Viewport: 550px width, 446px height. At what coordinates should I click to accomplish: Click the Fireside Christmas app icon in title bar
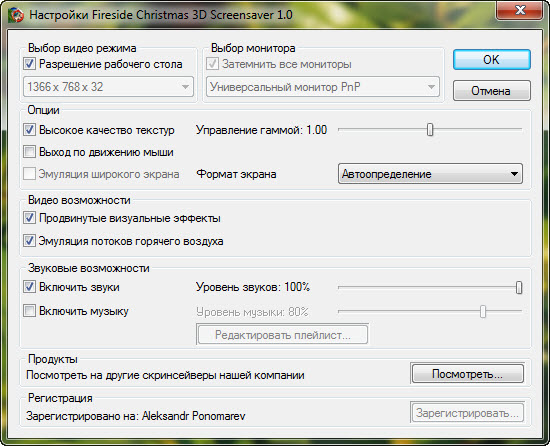point(16,15)
